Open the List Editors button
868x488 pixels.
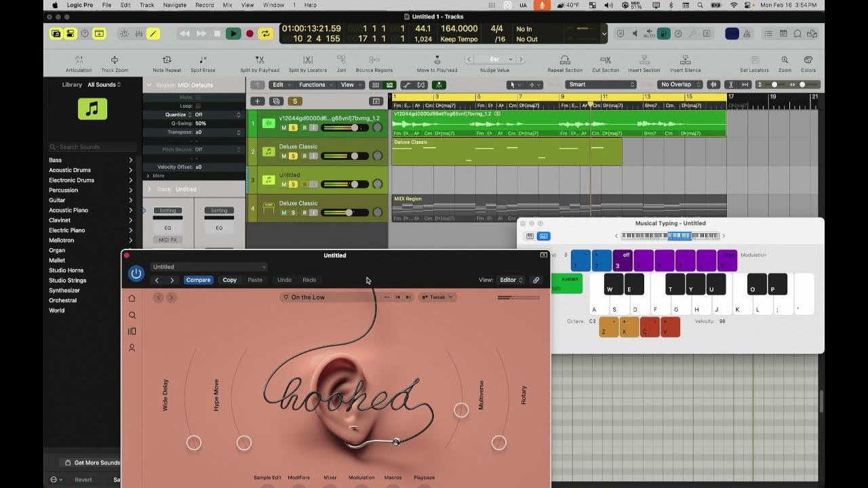[x=768, y=33]
